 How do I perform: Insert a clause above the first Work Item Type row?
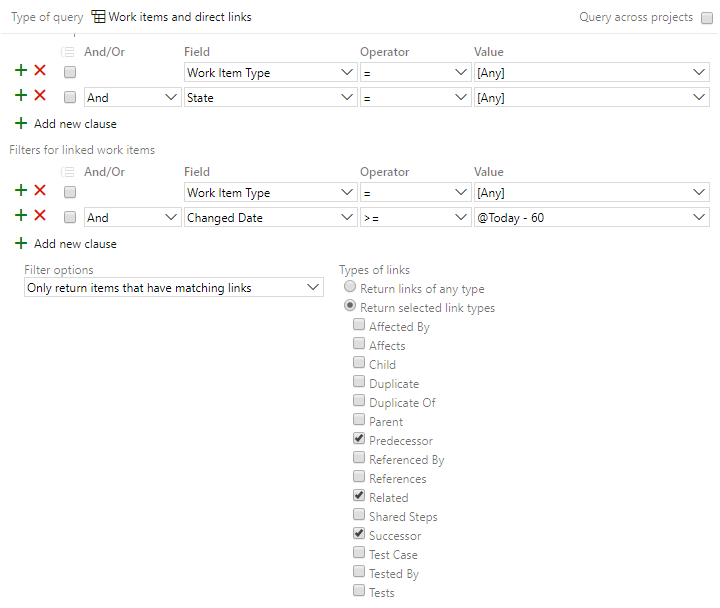tap(21, 70)
